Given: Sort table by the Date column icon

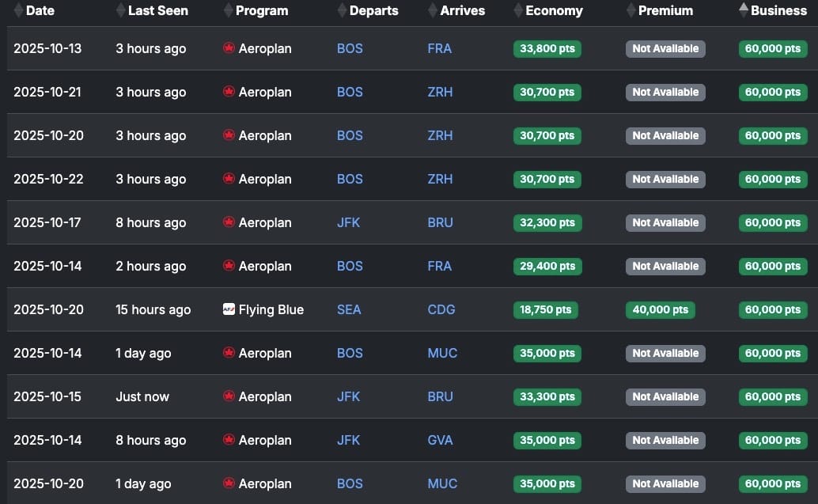Looking at the screenshot, I should coord(18,10).
